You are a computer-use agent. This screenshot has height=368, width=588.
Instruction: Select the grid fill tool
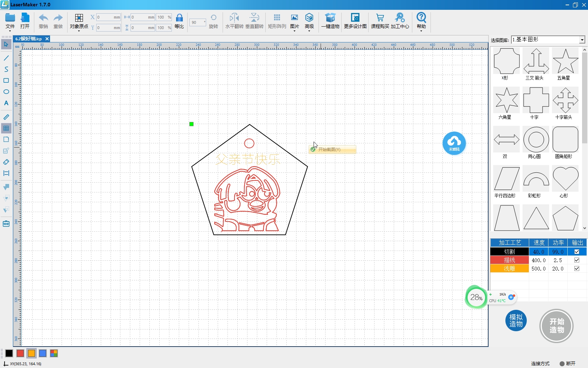click(x=6, y=128)
